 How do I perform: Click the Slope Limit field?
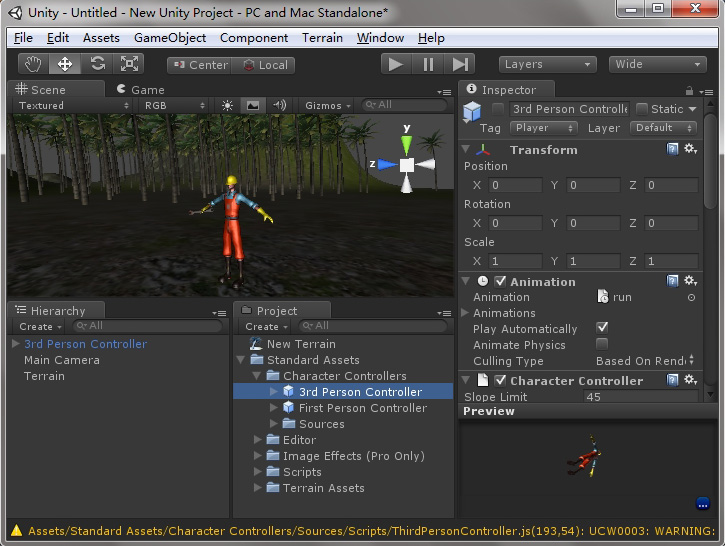641,396
